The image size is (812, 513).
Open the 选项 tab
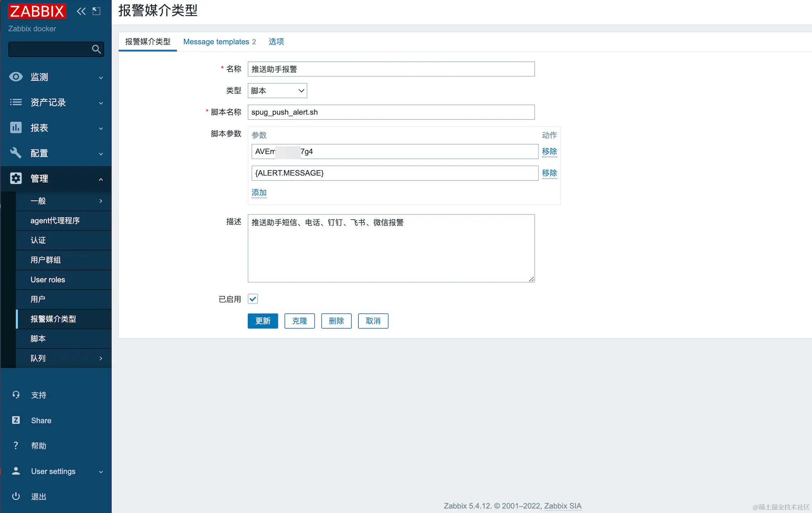pyautogui.click(x=276, y=42)
